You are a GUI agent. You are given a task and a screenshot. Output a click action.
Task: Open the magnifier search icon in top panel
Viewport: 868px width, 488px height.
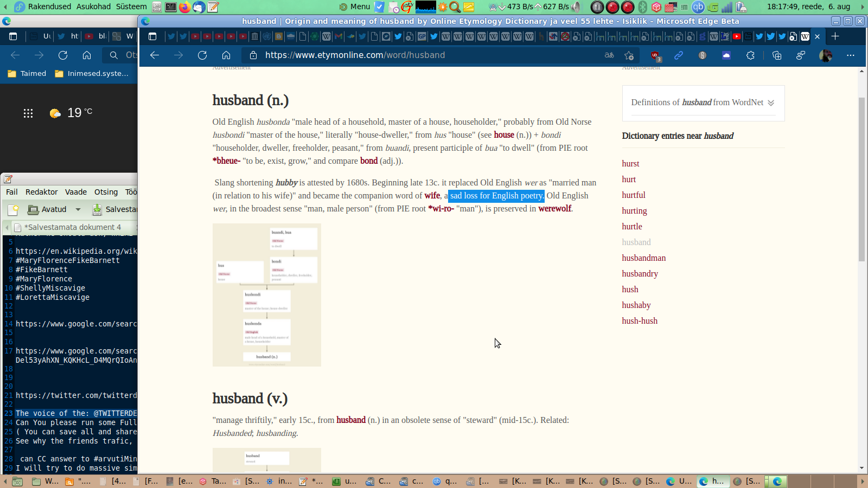tap(455, 7)
